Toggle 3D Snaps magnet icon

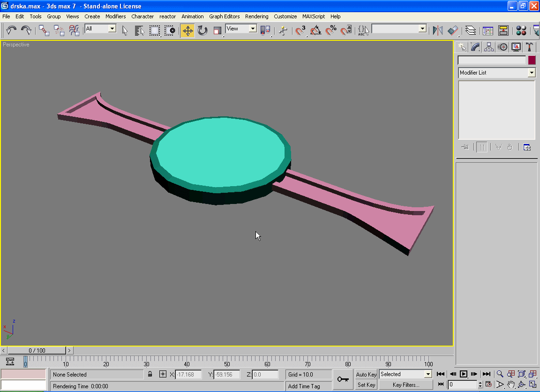(300, 31)
